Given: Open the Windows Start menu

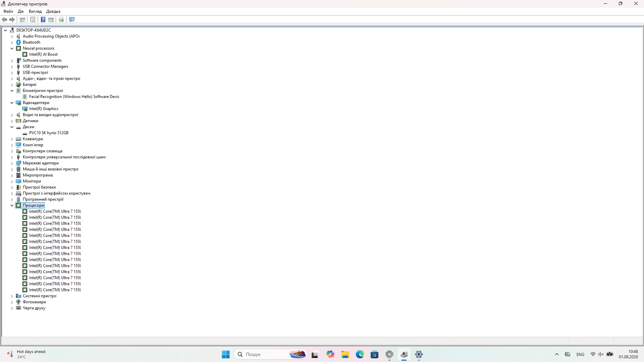Looking at the screenshot, I should 226,354.
